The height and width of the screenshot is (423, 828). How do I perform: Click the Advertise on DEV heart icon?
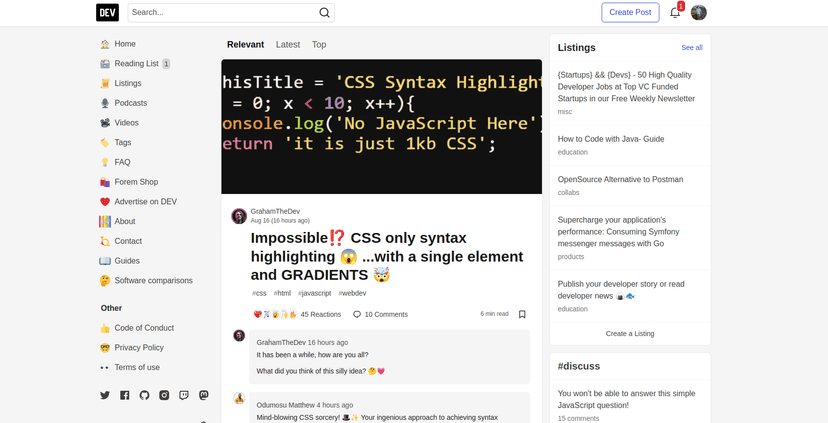pos(105,202)
